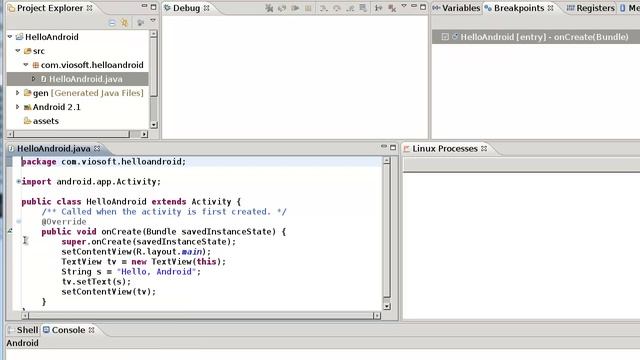Click editor horizontal scrollbar left arrow
Viewport: 640px width, 360px height.
click(25, 316)
